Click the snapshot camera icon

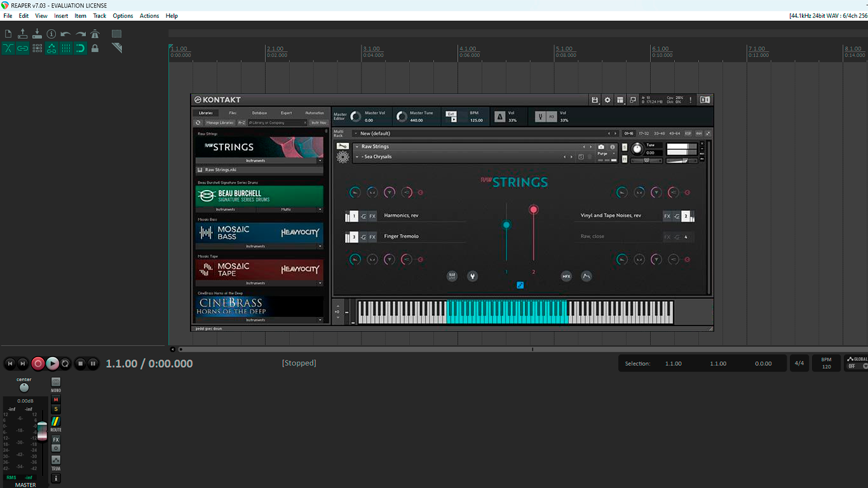coord(601,147)
